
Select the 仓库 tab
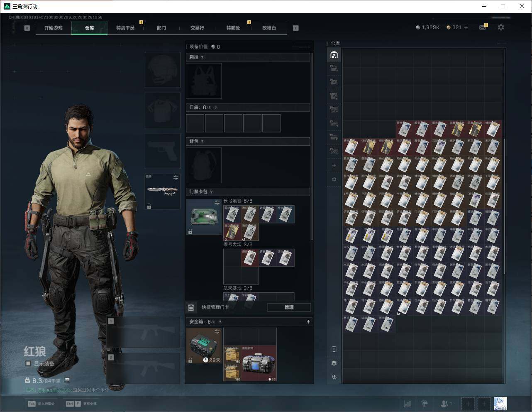pyautogui.click(x=90, y=28)
